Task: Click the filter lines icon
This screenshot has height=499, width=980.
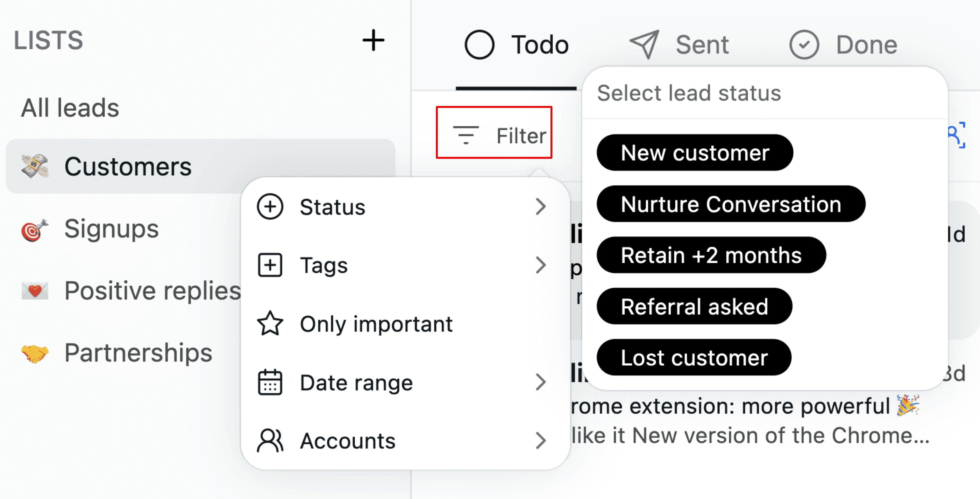Action: pos(466,135)
